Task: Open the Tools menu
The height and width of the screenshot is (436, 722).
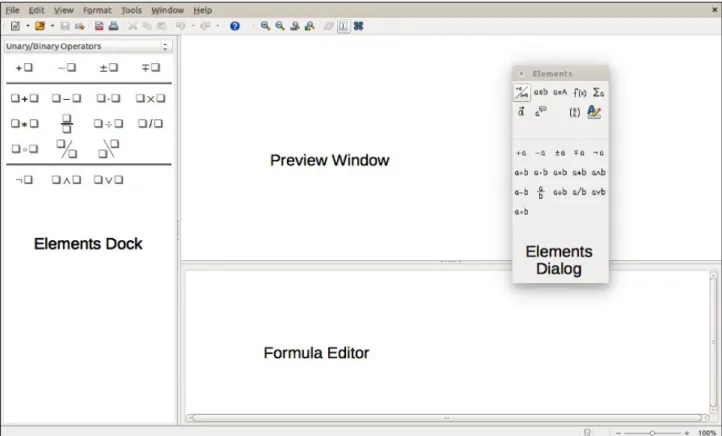Action: (131, 10)
